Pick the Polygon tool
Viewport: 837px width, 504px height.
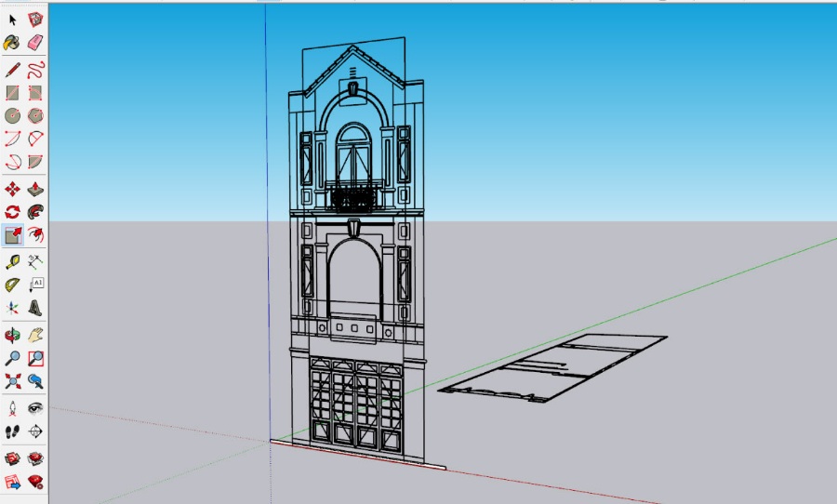(x=35, y=116)
